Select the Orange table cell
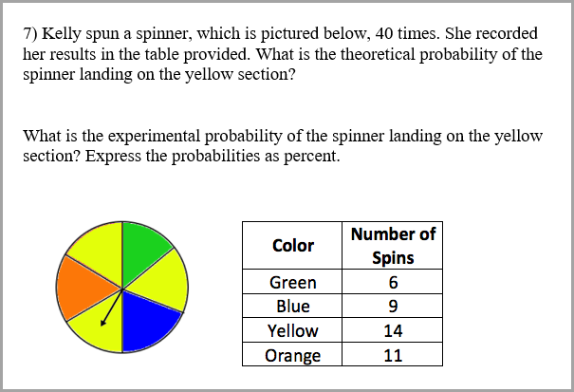The image size is (574, 392). point(292,355)
